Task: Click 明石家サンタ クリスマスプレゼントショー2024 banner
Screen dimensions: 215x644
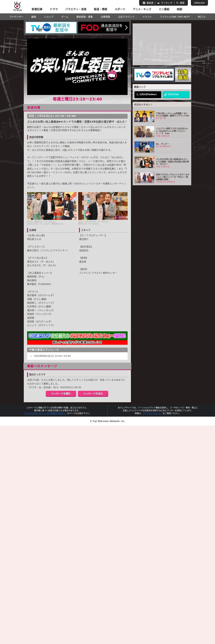Action: (x=77, y=336)
